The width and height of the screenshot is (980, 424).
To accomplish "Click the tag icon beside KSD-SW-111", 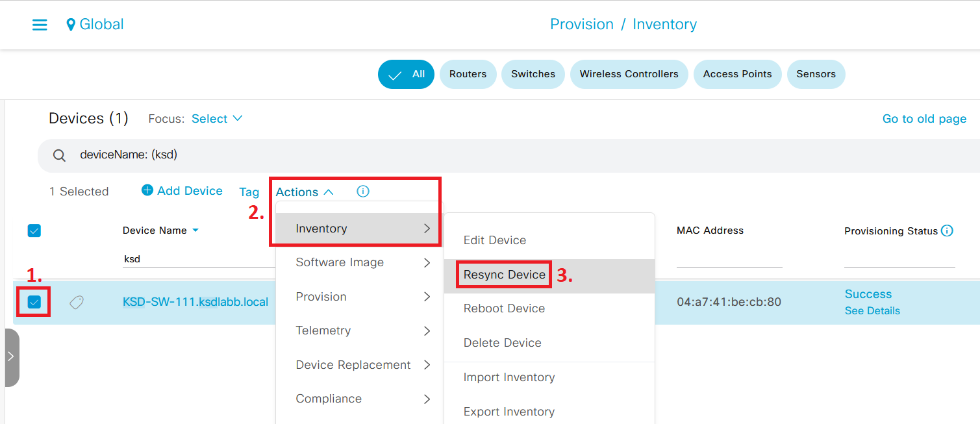I will pos(76,302).
